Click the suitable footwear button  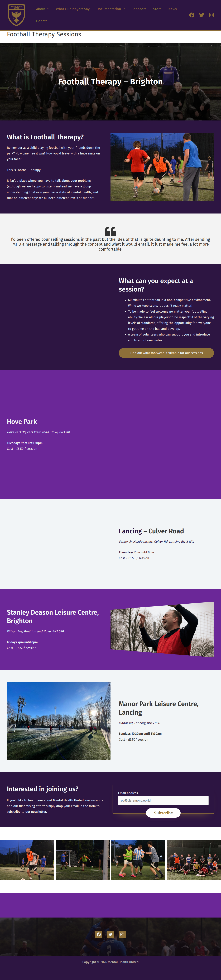coord(166,353)
